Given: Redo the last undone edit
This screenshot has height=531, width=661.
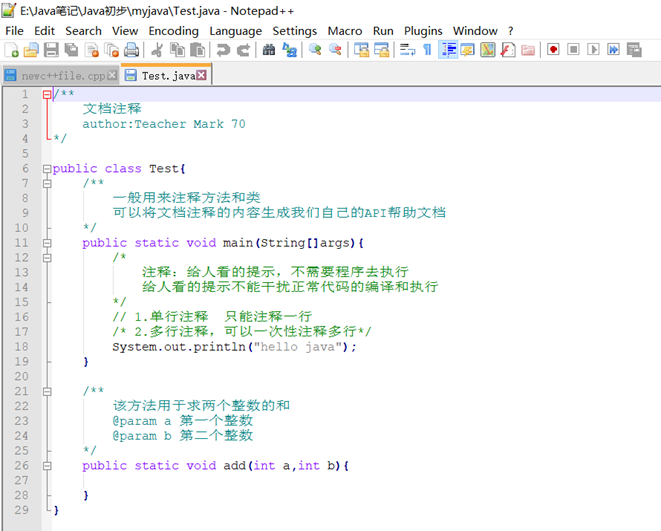Looking at the screenshot, I should (x=243, y=50).
